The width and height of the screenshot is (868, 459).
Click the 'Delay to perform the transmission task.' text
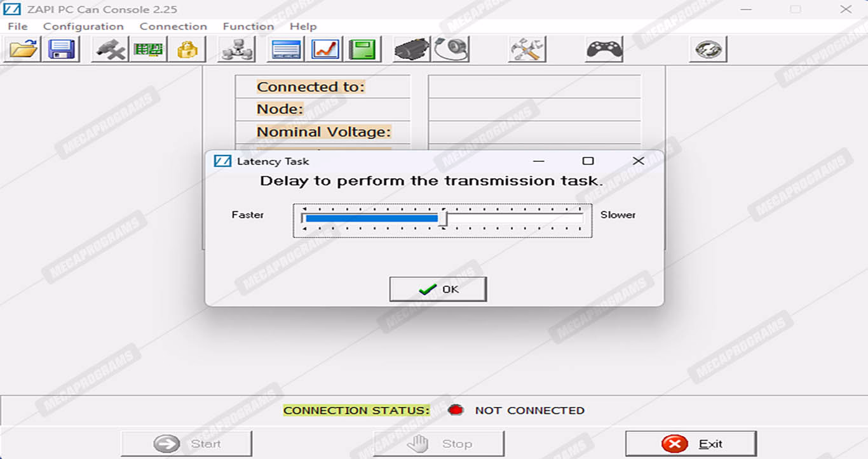point(431,181)
